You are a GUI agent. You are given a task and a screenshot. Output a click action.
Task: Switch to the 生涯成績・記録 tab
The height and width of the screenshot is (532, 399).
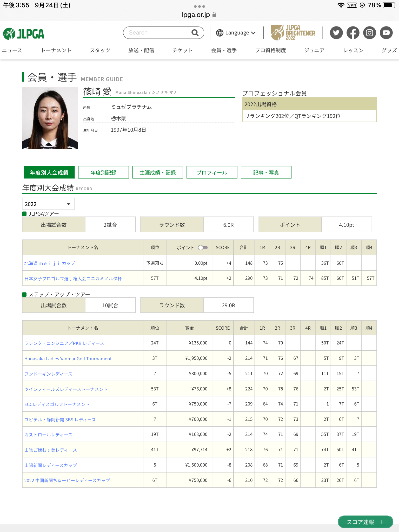tap(158, 172)
